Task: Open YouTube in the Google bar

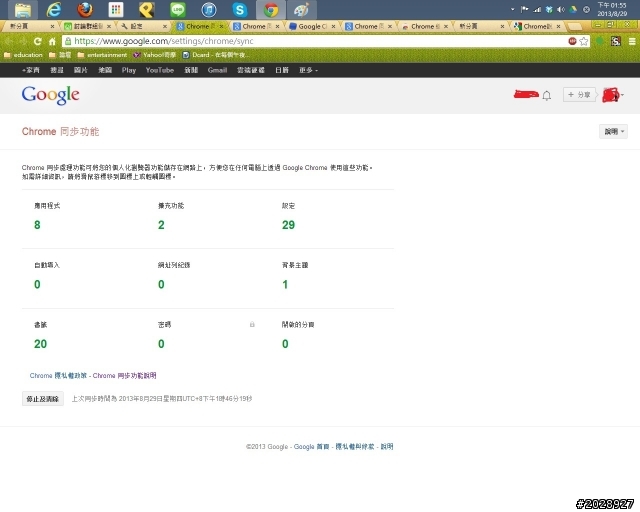Action: [x=160, y=70]
